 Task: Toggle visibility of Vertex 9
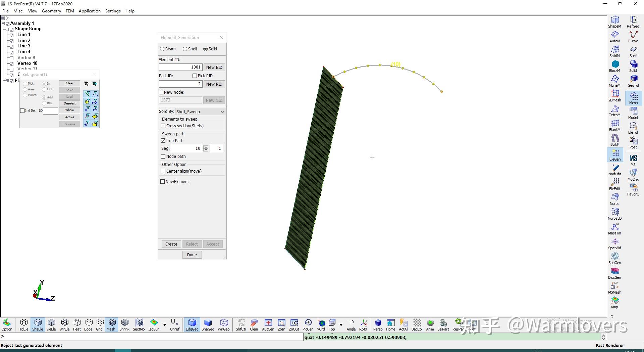point(12,58)
